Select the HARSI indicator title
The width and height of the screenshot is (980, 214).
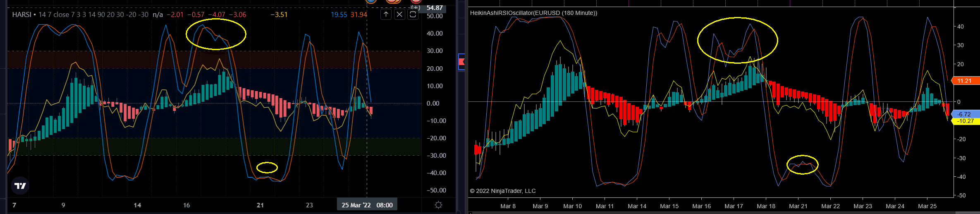[22, 14]
